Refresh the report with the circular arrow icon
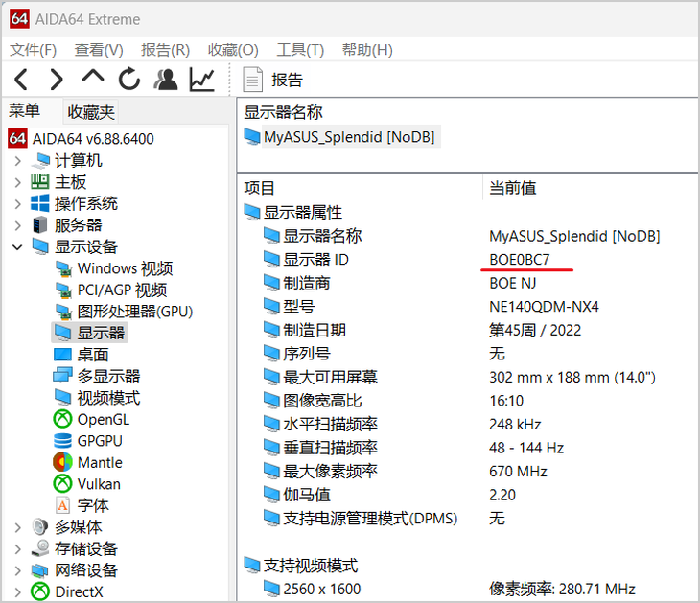700x603 pixels. (129, 79)
